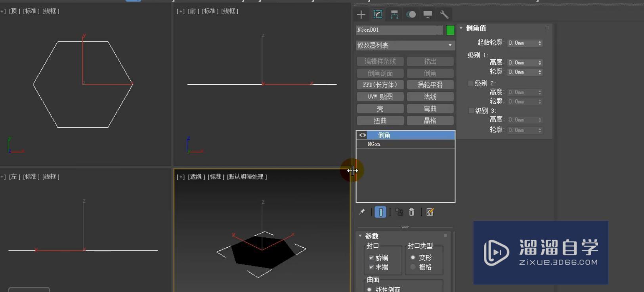Open [线框] menu in front viewport
This screenshot has width=644, height=292.
click(229, 11)
